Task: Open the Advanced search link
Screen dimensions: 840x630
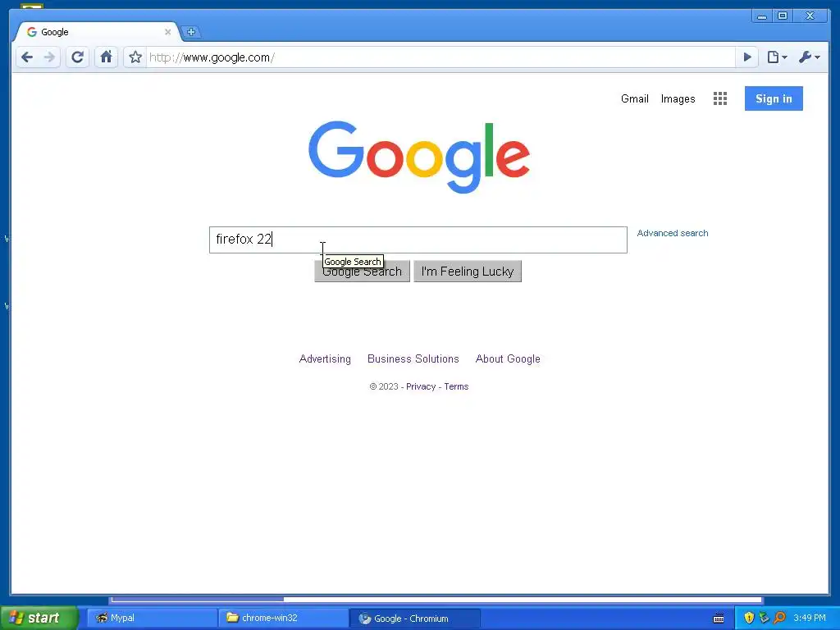Action: point(673,233)
